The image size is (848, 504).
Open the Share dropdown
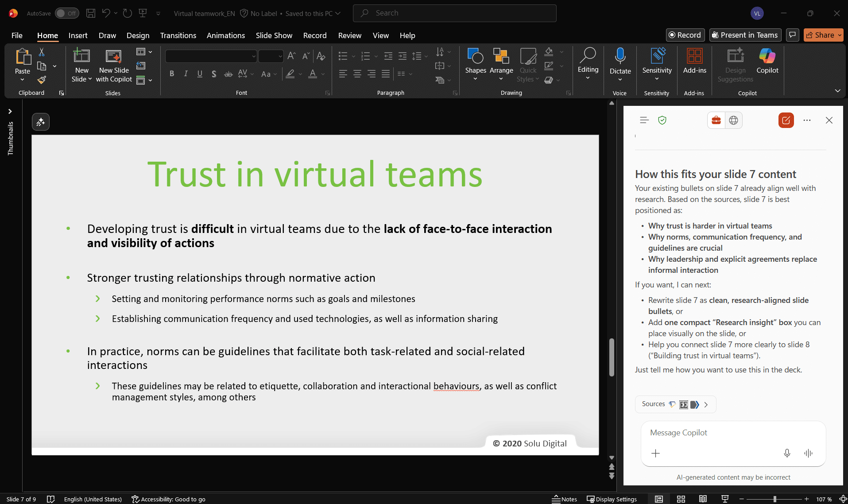click(839, 35)
